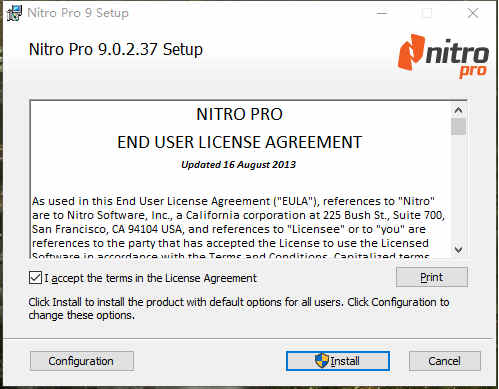Click the greyed-out maximize window button
Viewport: 499px width, 389px height.
(x=427, y=13)
